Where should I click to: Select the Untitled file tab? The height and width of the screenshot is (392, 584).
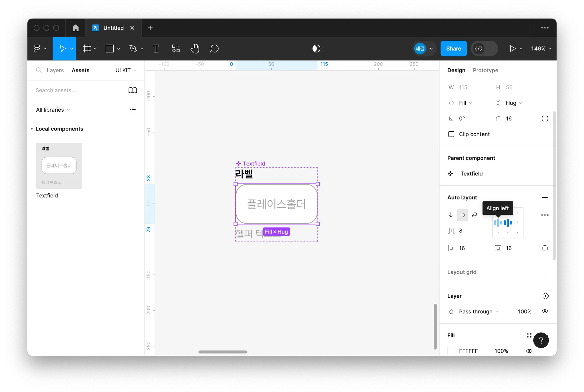(x=113, y=28)
